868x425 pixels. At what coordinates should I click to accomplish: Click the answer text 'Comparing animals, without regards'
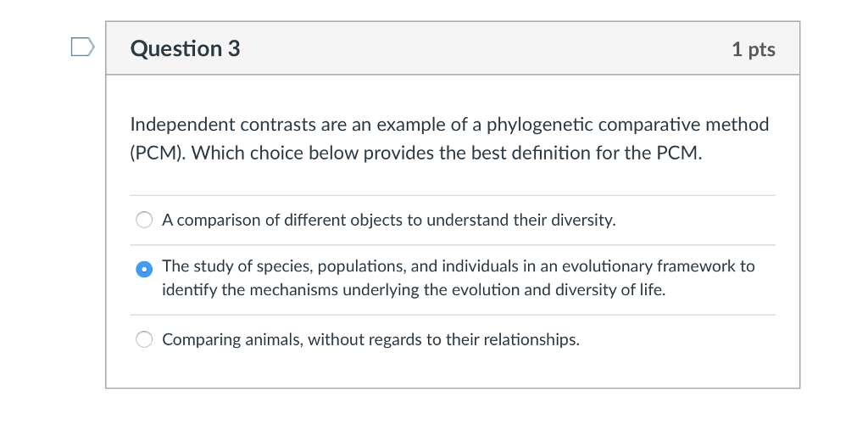371,339
